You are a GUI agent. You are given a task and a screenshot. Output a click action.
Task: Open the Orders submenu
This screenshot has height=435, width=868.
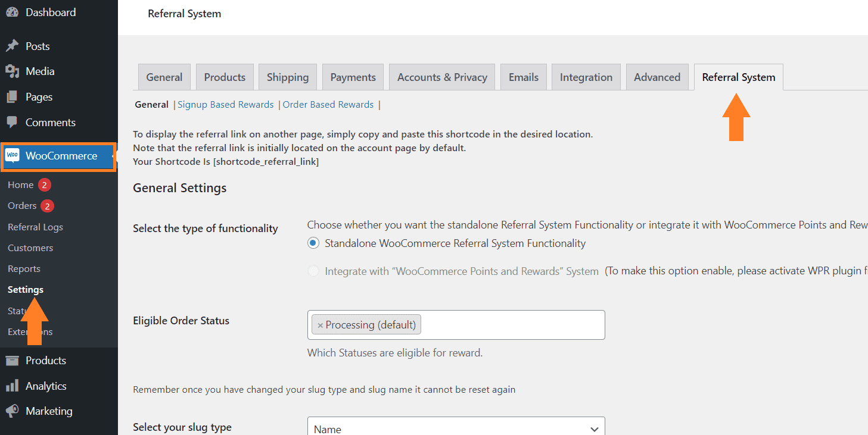click(23, 206)
